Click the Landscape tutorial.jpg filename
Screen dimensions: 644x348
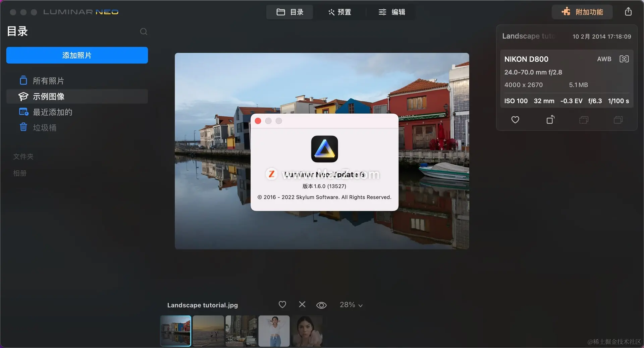[x=203, y=305]
